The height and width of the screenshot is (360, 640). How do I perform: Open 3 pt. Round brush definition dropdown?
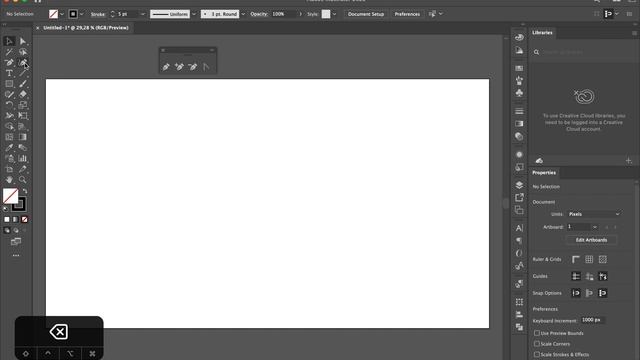(x=243, y=14)
